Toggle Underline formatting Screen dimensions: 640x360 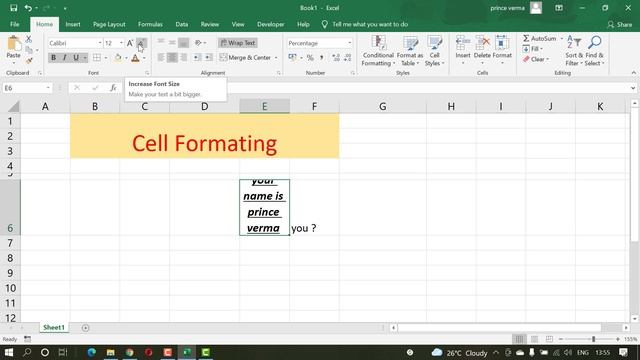tap(76, 58)
